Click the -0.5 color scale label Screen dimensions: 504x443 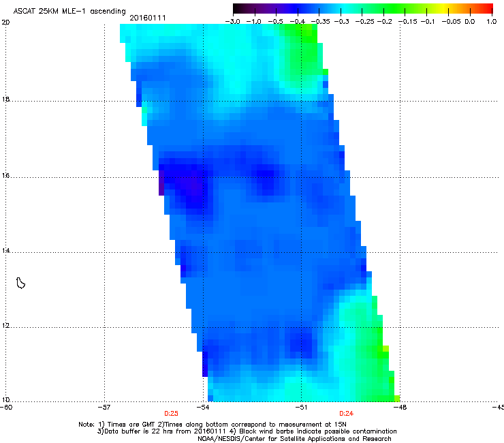(x=275, y=22)
